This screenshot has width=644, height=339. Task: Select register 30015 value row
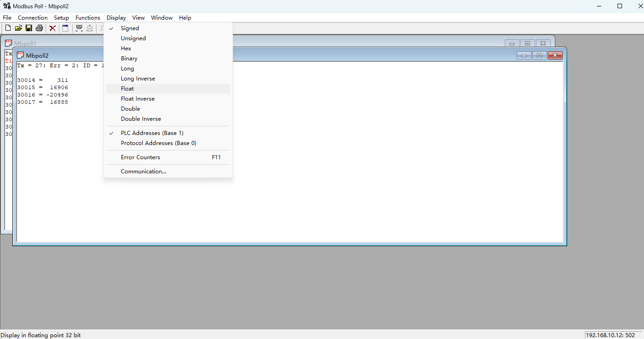tap(43, 87)
